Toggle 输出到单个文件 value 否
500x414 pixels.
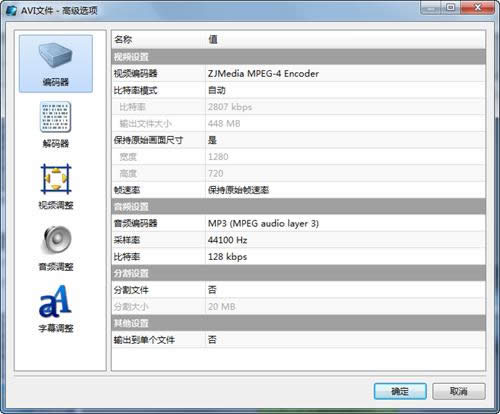(x=345, y=340)
